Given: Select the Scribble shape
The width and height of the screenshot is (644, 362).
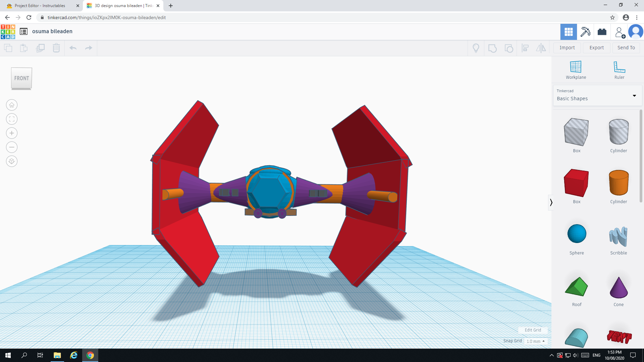Looking at the screenshot, I should (x=619, y=236).
